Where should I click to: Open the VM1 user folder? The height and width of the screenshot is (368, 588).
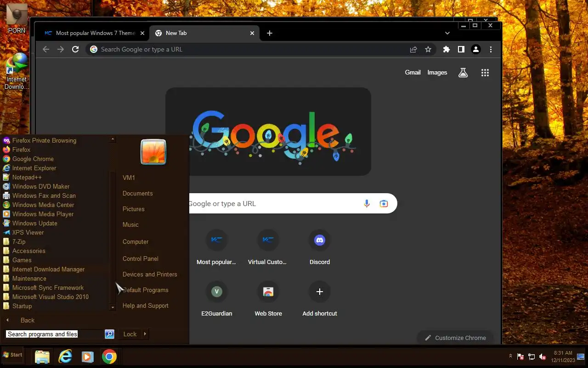[x=129, y=178]
